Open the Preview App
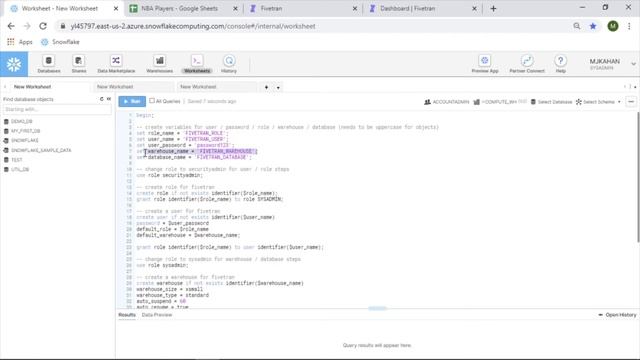This screenshot has width=640, height=360. pyautogui.click(x=484, y=64)
